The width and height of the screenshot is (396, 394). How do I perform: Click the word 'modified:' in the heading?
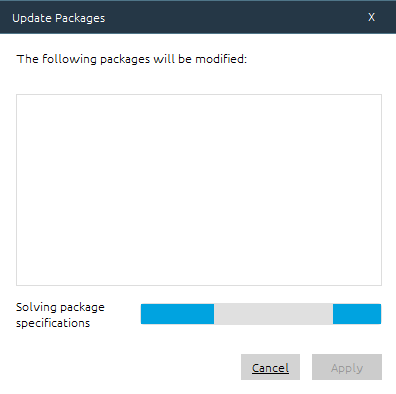(x=221, y=59)
